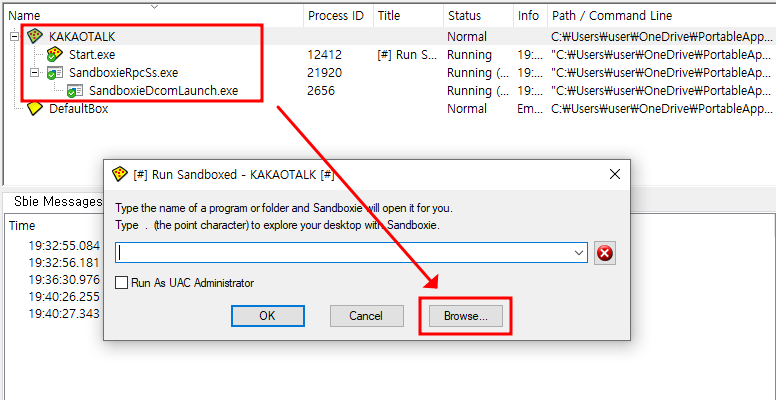The image size is (776, 400).
Task: Click the "[#] Run S..." title cell
Action: [407, 55]
